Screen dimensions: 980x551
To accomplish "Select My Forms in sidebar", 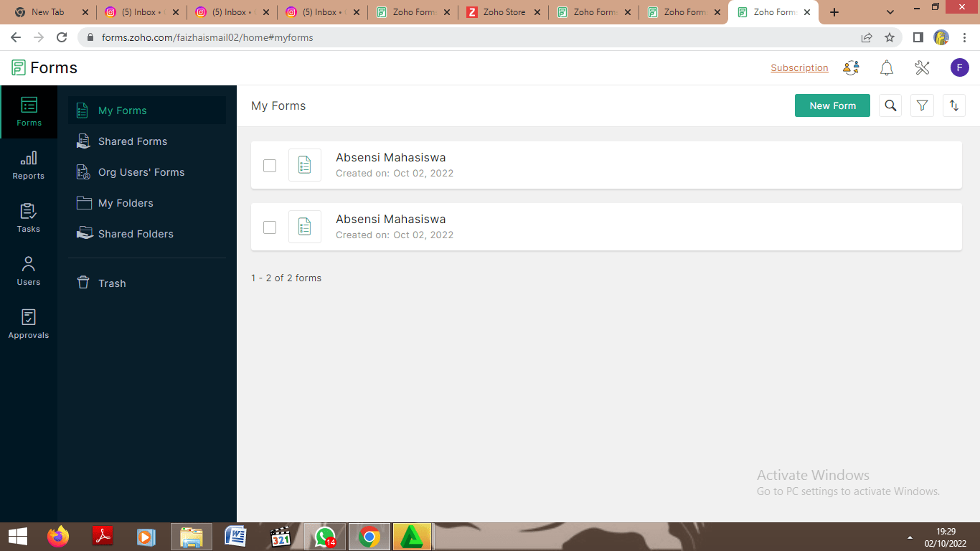I will 147,110.
